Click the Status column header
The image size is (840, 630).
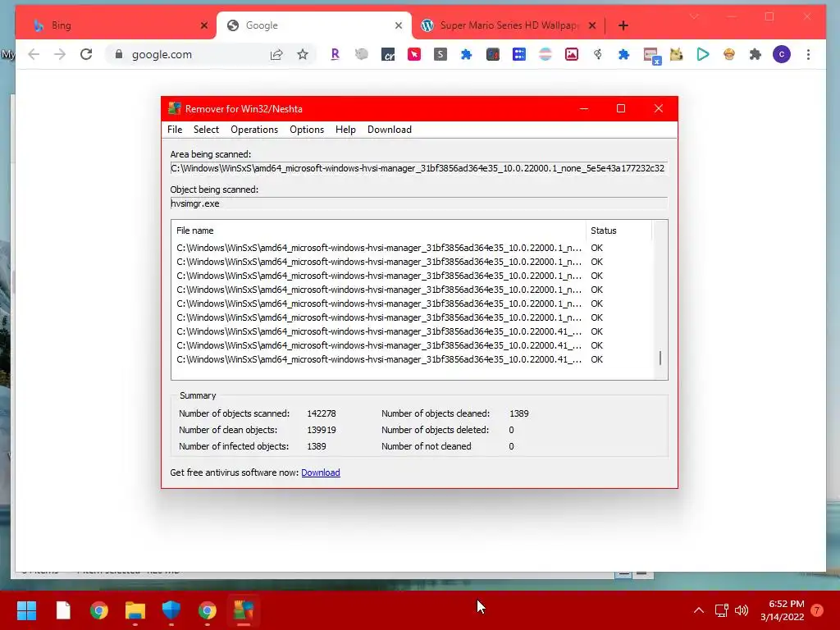pyautogui.click(x=619, y=231)
